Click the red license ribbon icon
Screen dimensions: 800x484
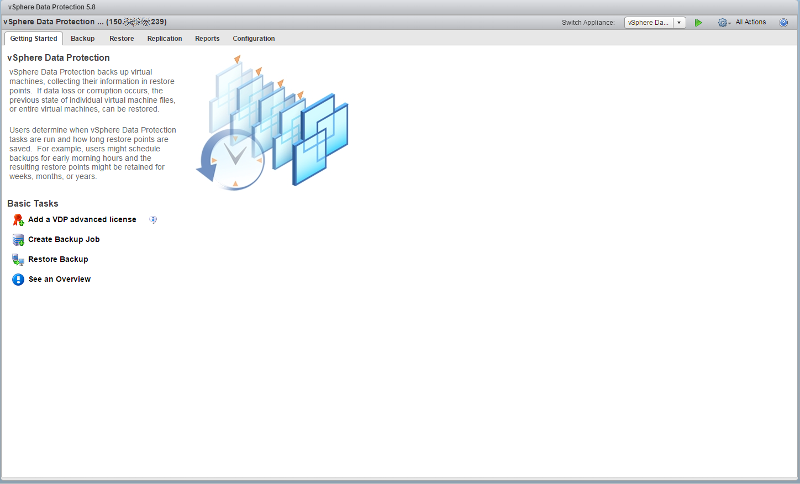18,220
